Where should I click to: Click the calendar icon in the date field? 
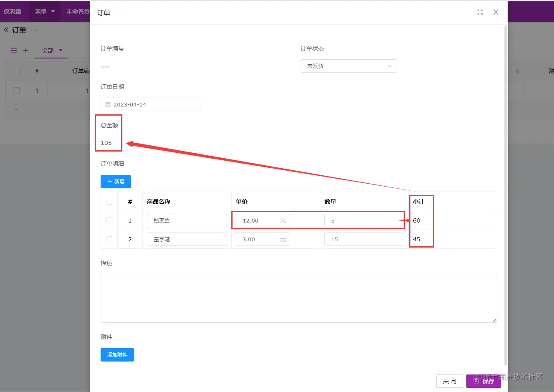click(108, 104)
